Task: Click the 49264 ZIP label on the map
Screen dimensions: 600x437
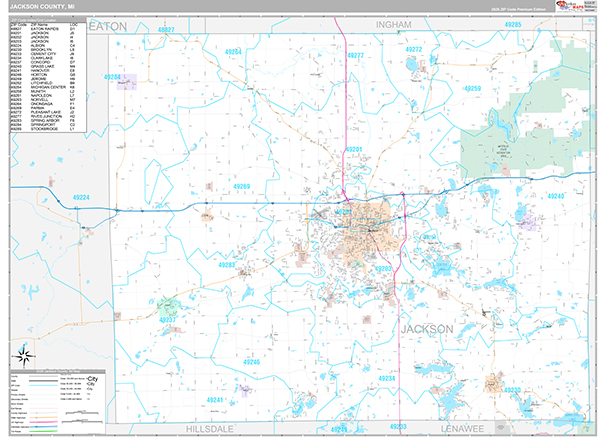Action: [x=233, y=52]
